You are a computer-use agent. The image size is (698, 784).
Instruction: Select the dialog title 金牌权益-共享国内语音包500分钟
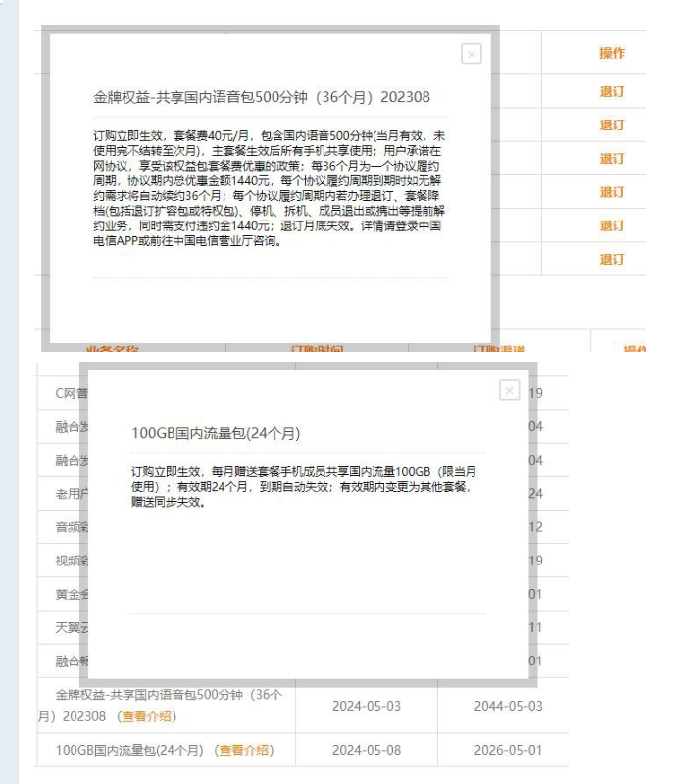[261, 97]
